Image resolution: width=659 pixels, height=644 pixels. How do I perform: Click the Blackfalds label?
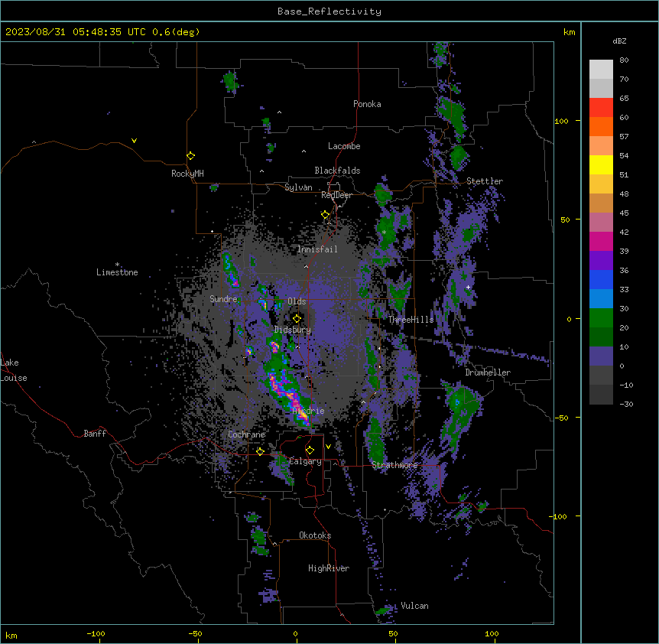tap(337, 171)
